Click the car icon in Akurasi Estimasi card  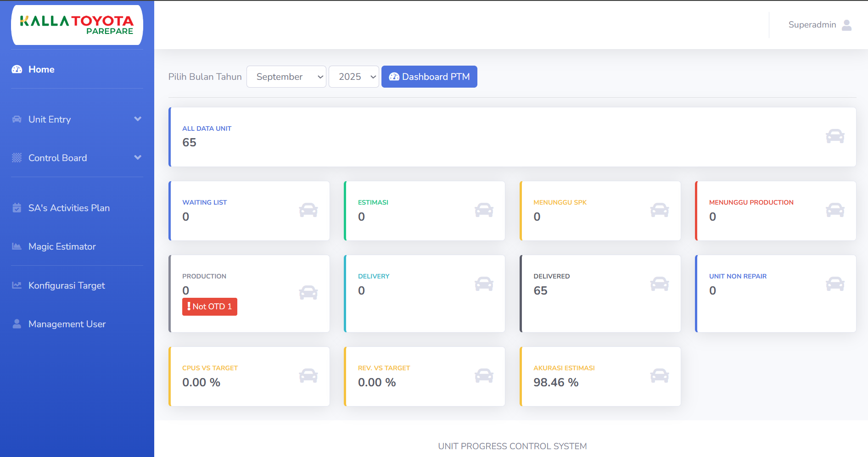tap(659, 376)
